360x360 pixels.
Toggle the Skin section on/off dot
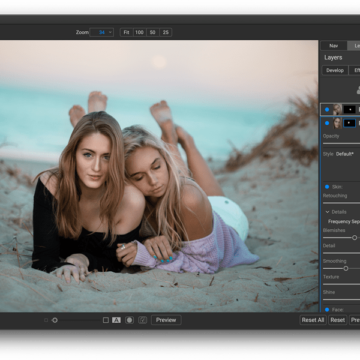click(327, 187)
